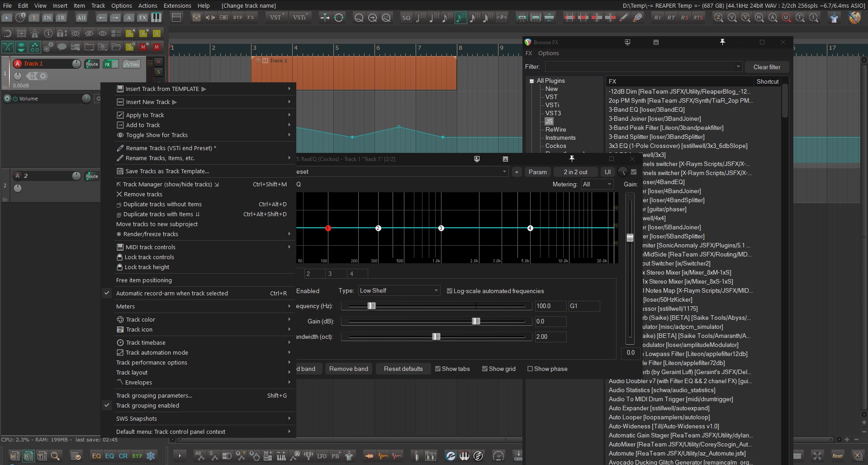
Task: Open the Track 1 FX button
Action: click(x=107, y=64)
